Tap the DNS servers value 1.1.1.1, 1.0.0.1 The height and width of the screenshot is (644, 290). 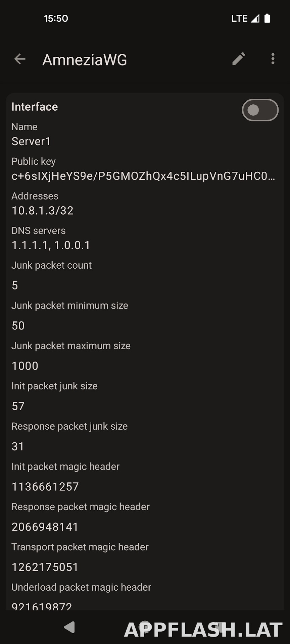pyautogui.click(x=51, y=245)
